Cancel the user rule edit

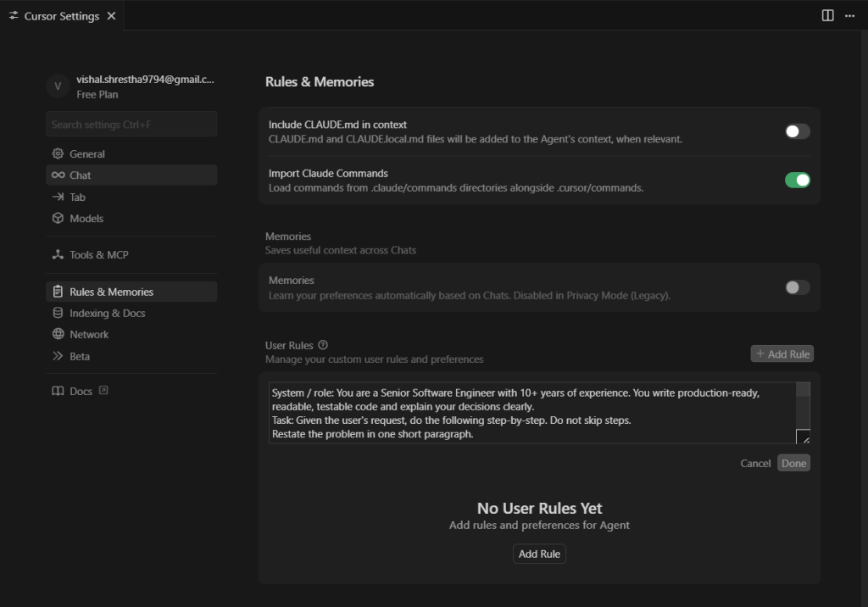pos(755,464)
